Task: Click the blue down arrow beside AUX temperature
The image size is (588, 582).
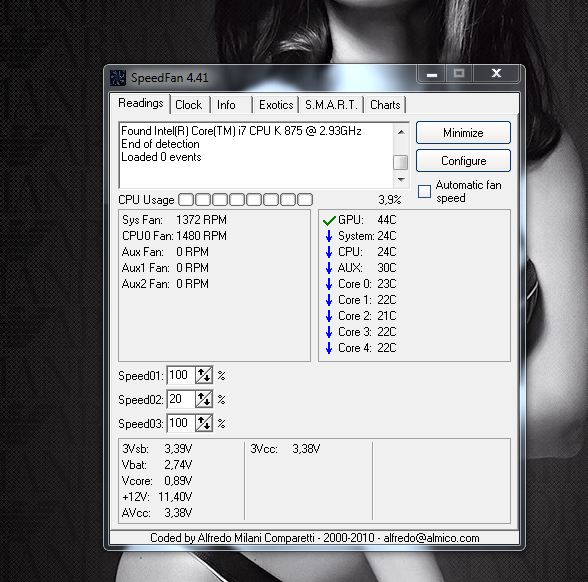Action: 329,268
